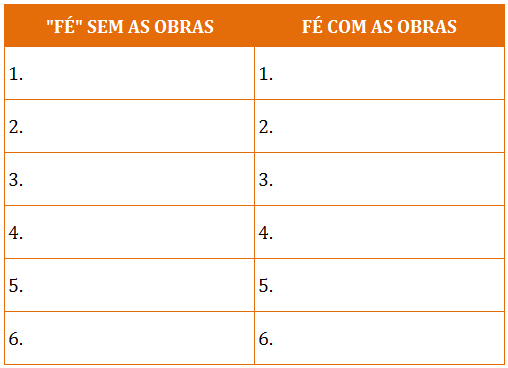The image size is (508, 368).
Task: Select row 6 cell under FÉ COM AS OBRAS
Action: point(380,338)
